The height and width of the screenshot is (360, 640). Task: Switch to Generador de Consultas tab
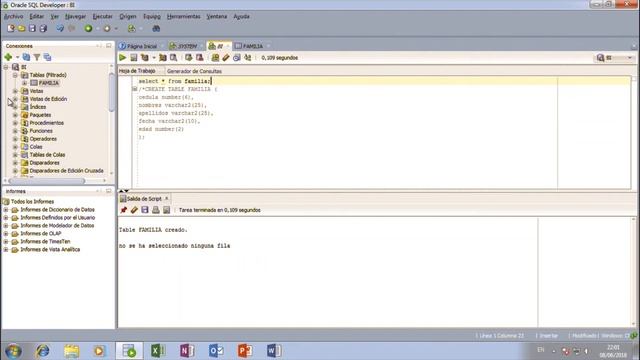[x=194, y=71]
